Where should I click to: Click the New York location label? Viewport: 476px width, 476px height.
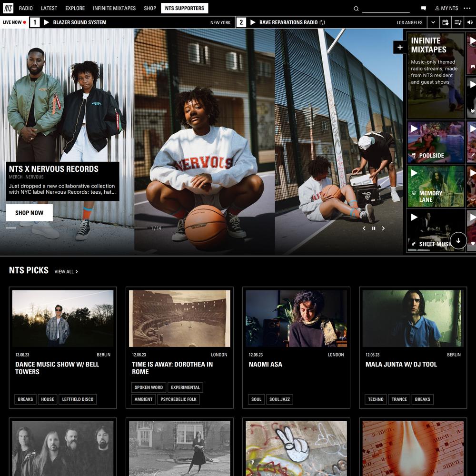click(x=220, y=22)
